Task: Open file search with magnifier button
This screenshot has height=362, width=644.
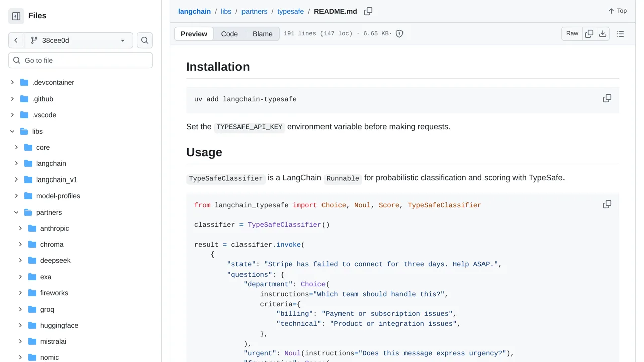Action: 145,40
